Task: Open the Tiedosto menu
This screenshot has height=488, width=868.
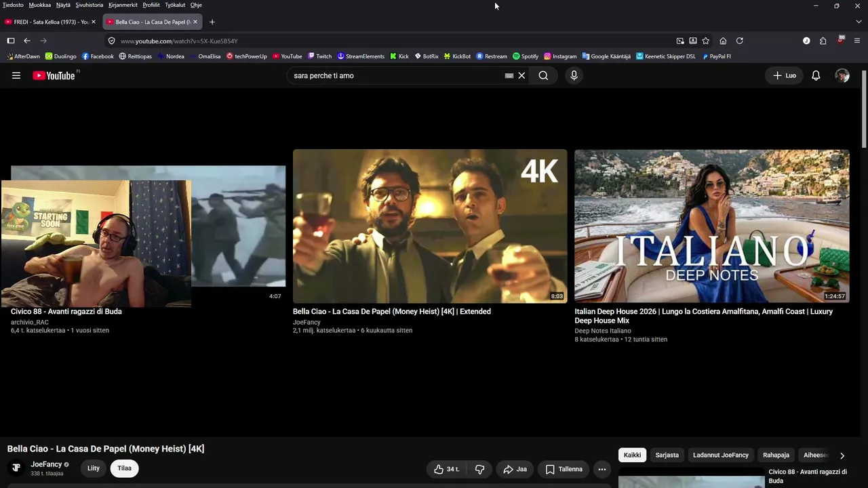Action: 13,5
